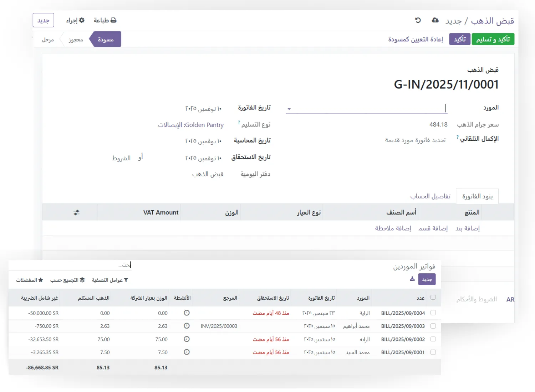The width and height of the screenshot is (535, 392).
Task: Expand the المورد vendor dropdown arrow
Action: [289, 109]
